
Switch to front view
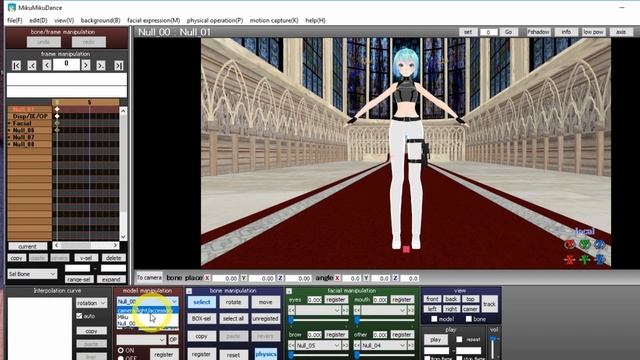(432, 299)
